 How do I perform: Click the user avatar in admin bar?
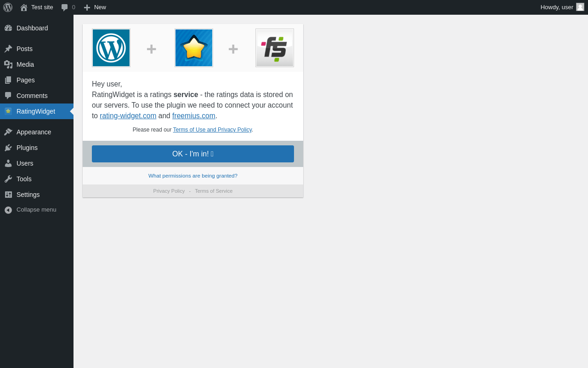580,7
